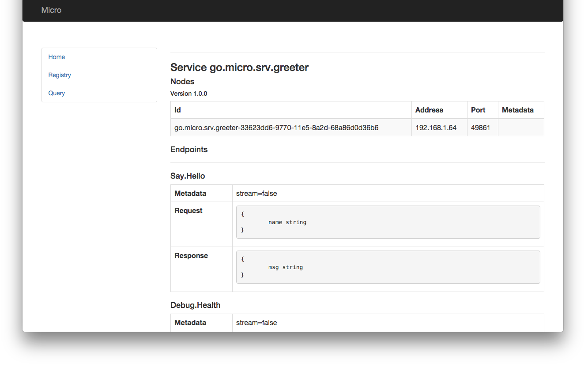Click the Say.Hello stream=false metadata value
The width and height of the screenshot is (588, 367).
256,193
